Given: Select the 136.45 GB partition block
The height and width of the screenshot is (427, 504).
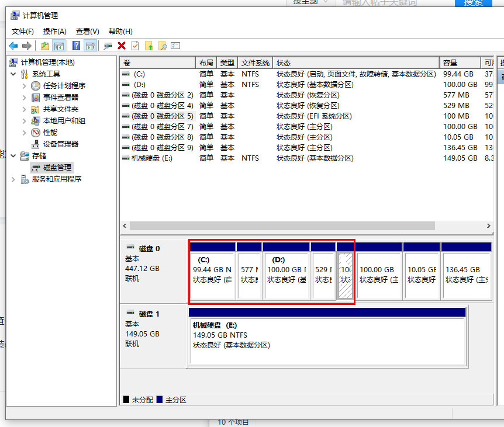Looking at the screenshot, I should tap(467, 271).
